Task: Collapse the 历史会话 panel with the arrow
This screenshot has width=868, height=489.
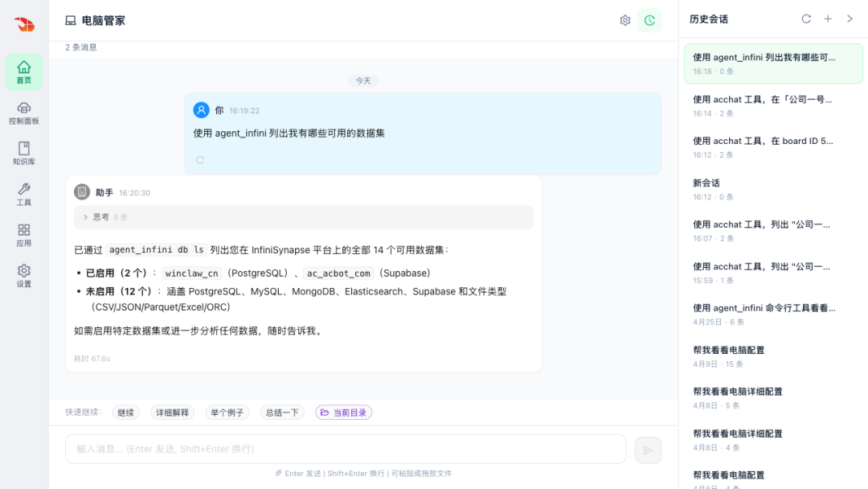Action: 850,18
